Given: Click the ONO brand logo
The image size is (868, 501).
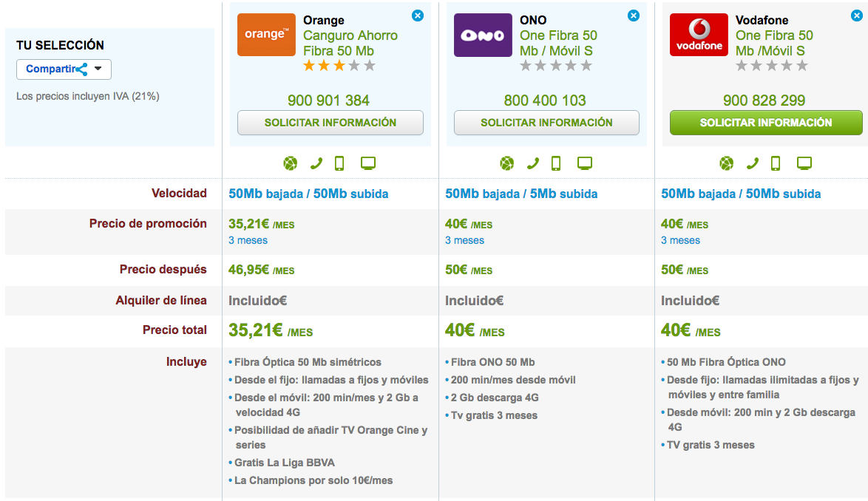Looking at the screenshot, I should click(483, 35).
